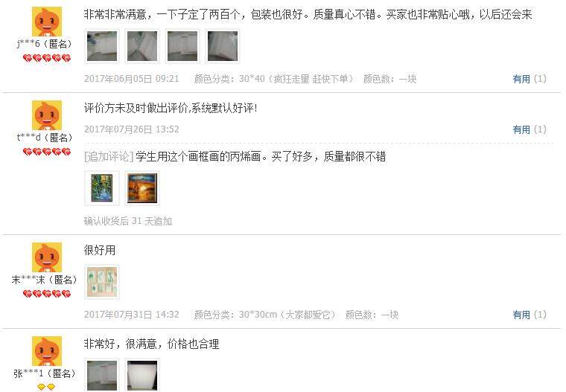
Task: Open first photo in 张***1's review
Action: (x=102, y=375)
